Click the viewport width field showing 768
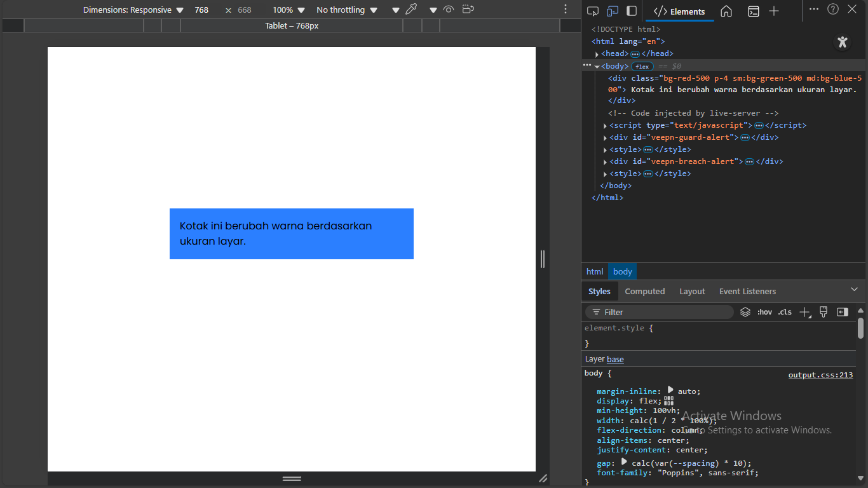The height and width of the screenshot is (488, 868). [x=201, y=10]
